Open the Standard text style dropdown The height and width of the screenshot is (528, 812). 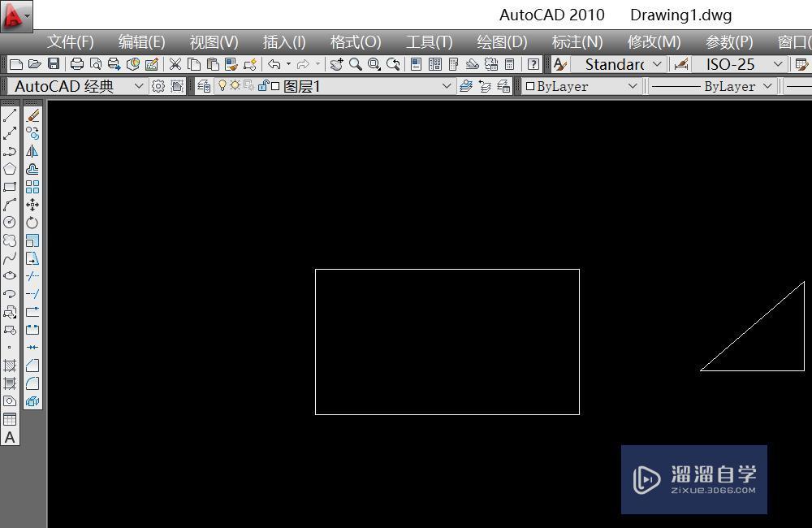coord(657,64)
